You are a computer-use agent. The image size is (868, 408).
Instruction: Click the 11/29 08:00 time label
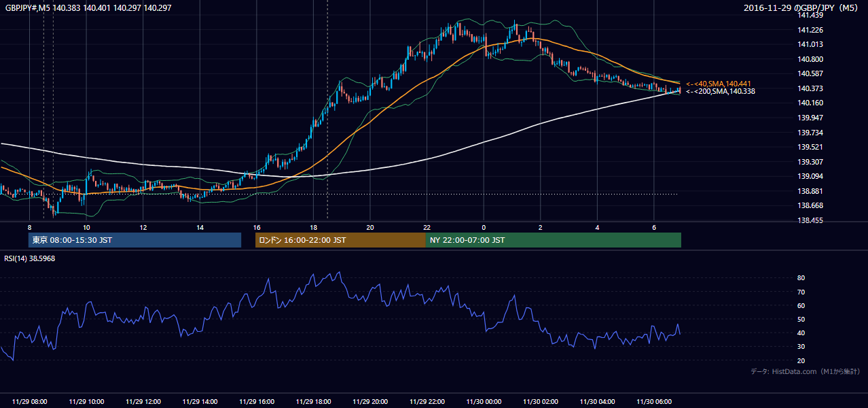(29, 401)
